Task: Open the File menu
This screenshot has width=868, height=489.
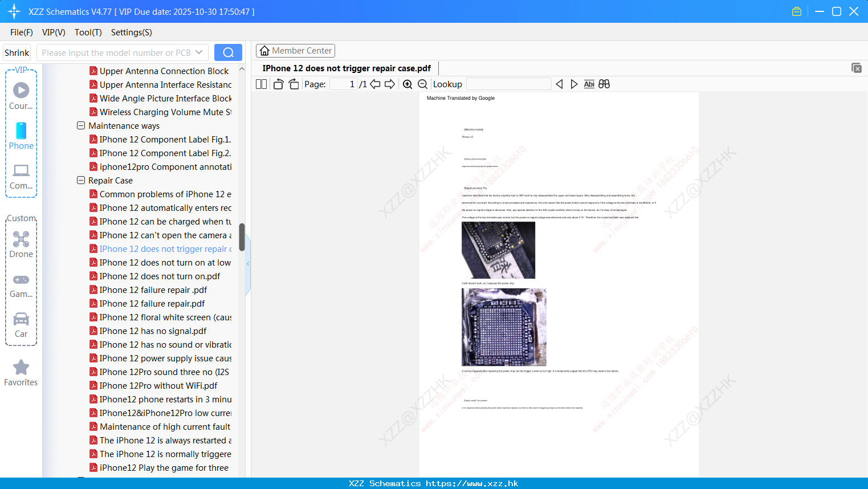Action: coord(22,32)
